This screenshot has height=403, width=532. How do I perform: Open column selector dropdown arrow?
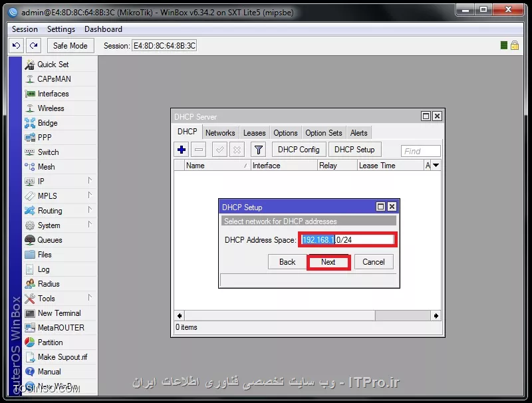(436, 165)
